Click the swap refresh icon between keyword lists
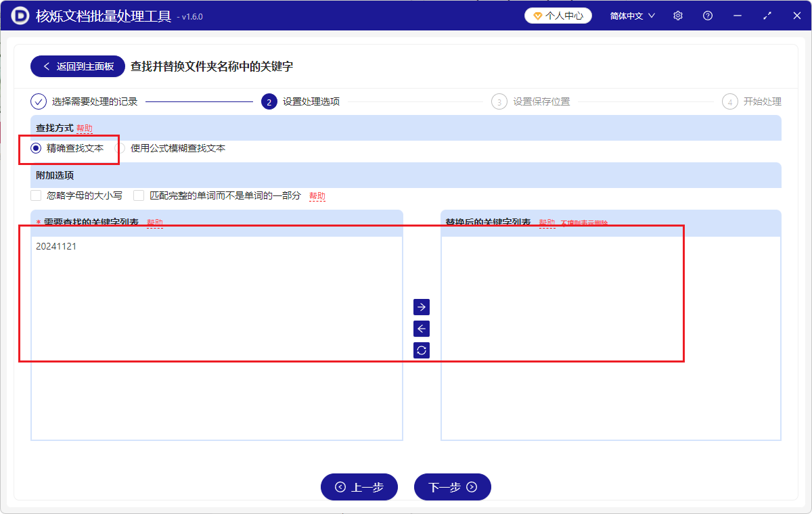Image resolution: width=812 pixels, height=514 pixels. tap(421, 350)
